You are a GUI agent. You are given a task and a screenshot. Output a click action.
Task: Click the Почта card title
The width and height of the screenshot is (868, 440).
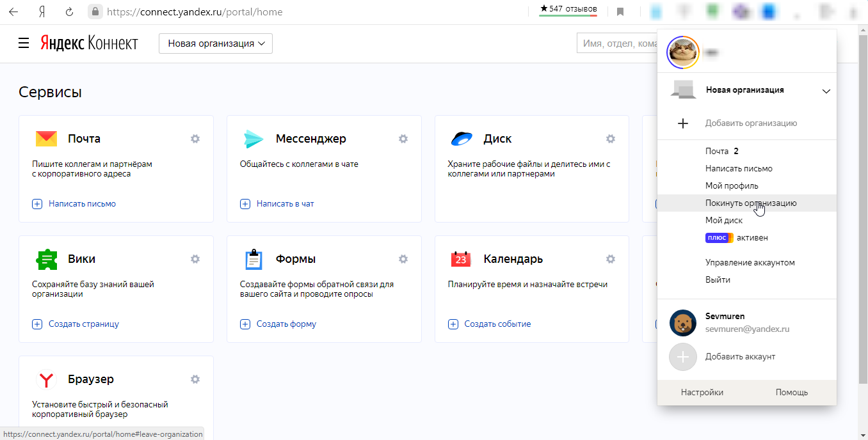[84, 139]
